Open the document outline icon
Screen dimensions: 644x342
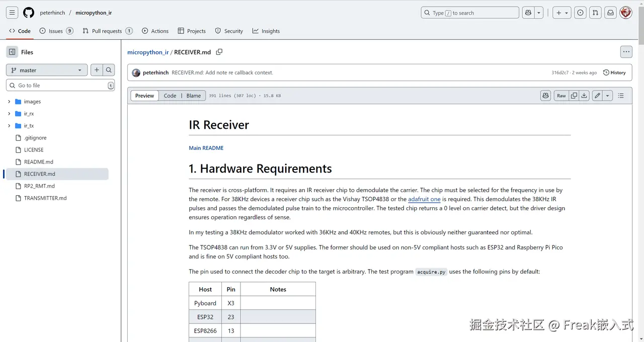621,96
